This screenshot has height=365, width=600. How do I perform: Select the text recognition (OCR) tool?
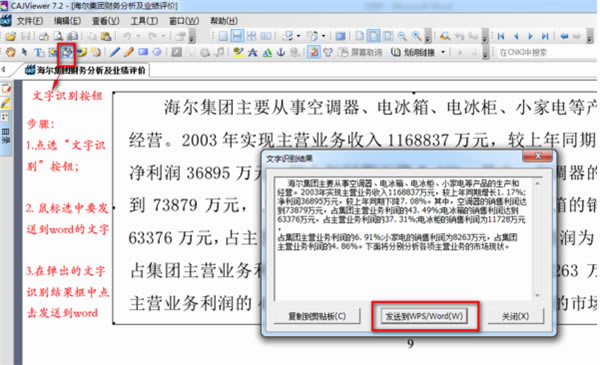point(67,52)
